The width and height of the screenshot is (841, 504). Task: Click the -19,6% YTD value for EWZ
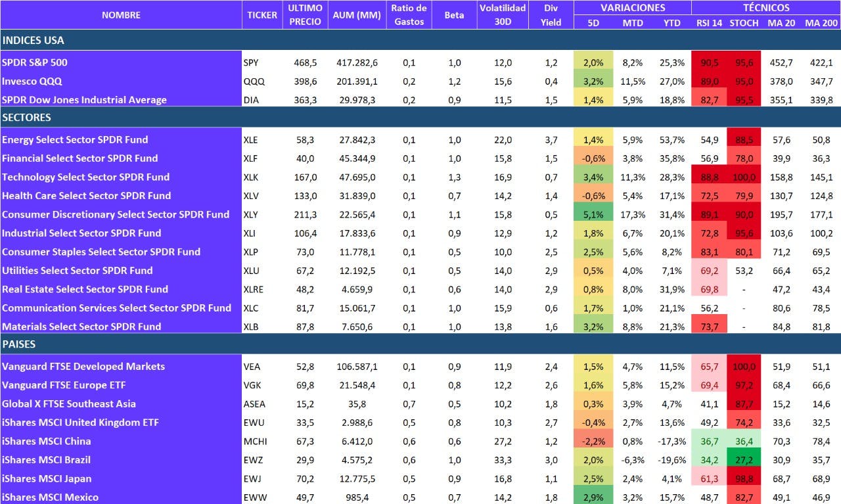tap(672, 460)
